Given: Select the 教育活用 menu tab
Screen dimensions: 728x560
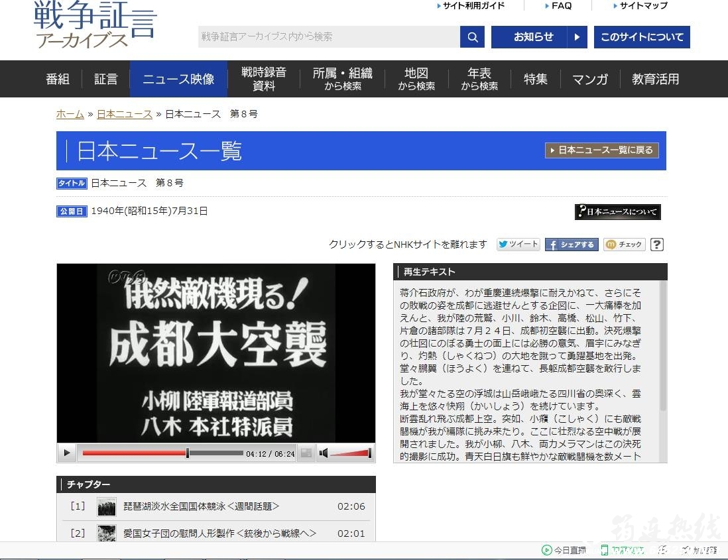Looking at the screenshot, I should coord(655,79).
